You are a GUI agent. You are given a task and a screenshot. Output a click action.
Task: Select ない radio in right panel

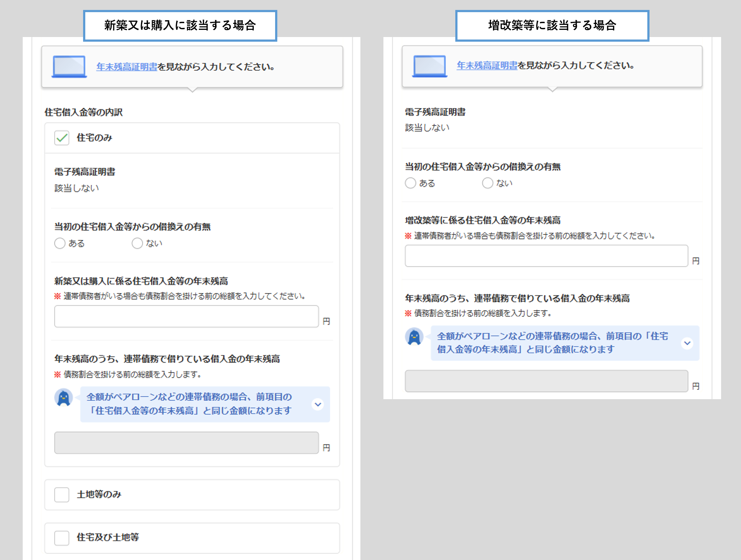(487, 183)
